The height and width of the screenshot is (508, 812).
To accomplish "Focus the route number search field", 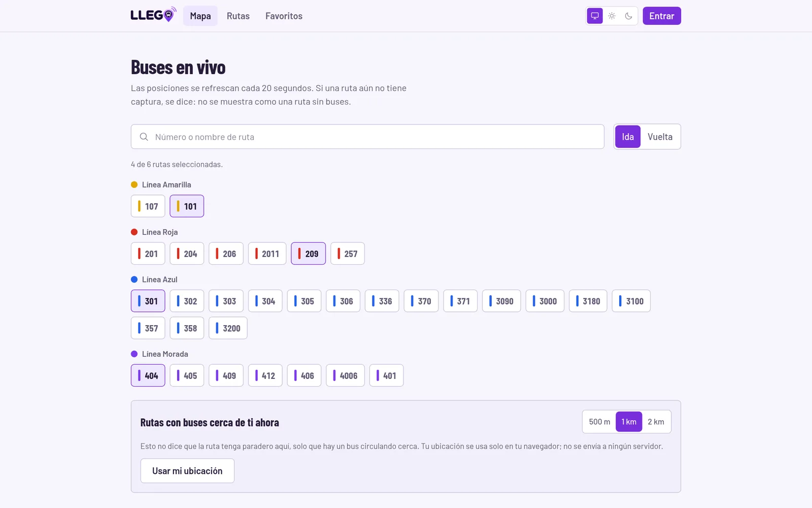I will tap(367, 137).
